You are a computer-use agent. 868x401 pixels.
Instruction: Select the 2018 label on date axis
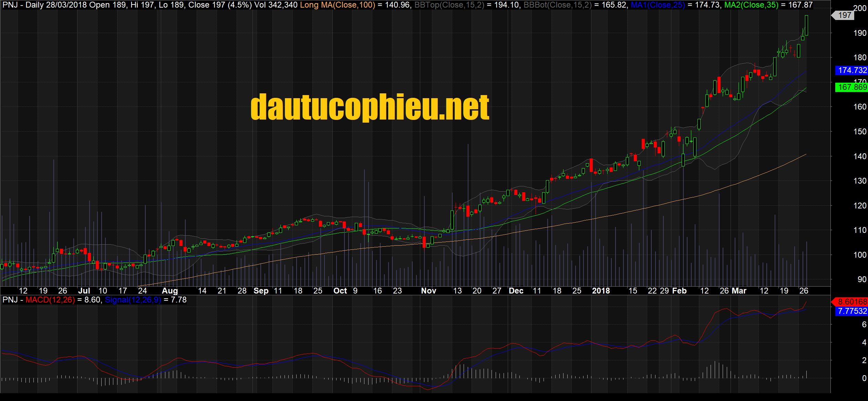pyautogui.click(x=601, y=291)
